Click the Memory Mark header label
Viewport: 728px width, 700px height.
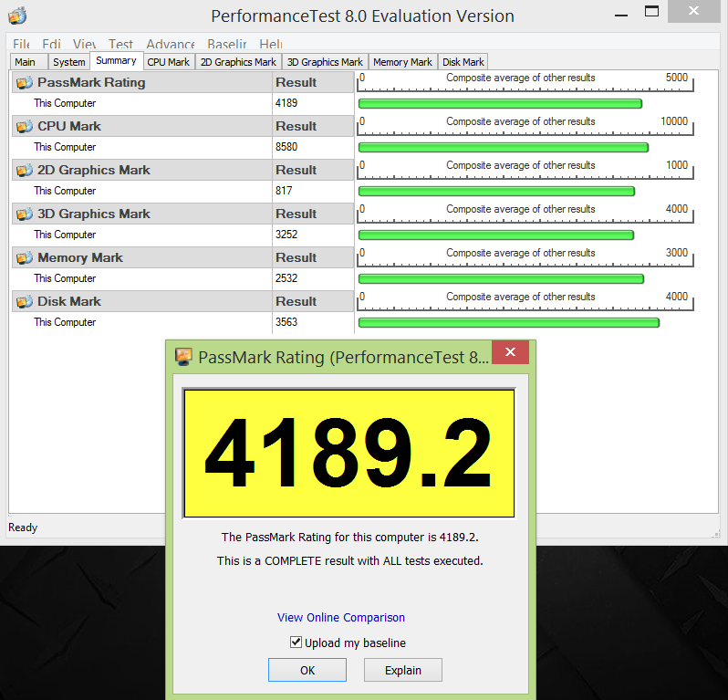[80, 257]
